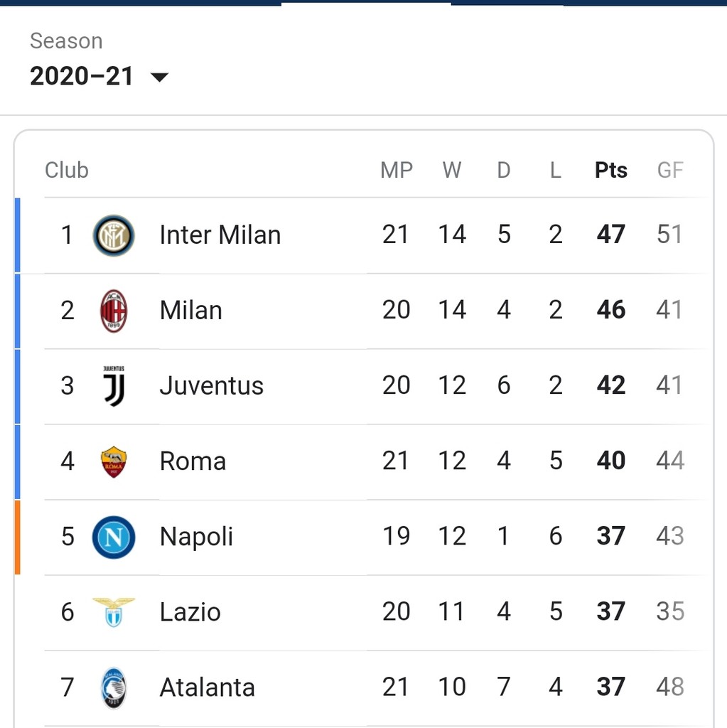Click the AC Milan club crest

pyautogui.click(x=114, y=311)
